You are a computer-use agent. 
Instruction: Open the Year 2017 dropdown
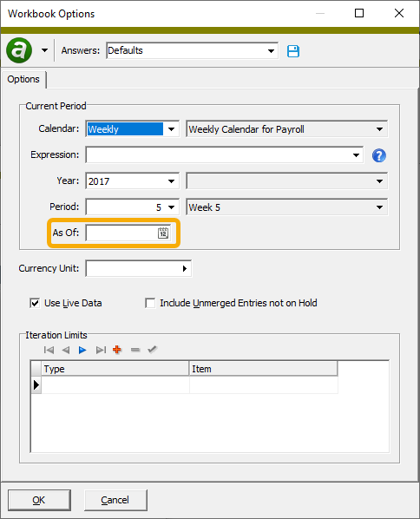172,181
